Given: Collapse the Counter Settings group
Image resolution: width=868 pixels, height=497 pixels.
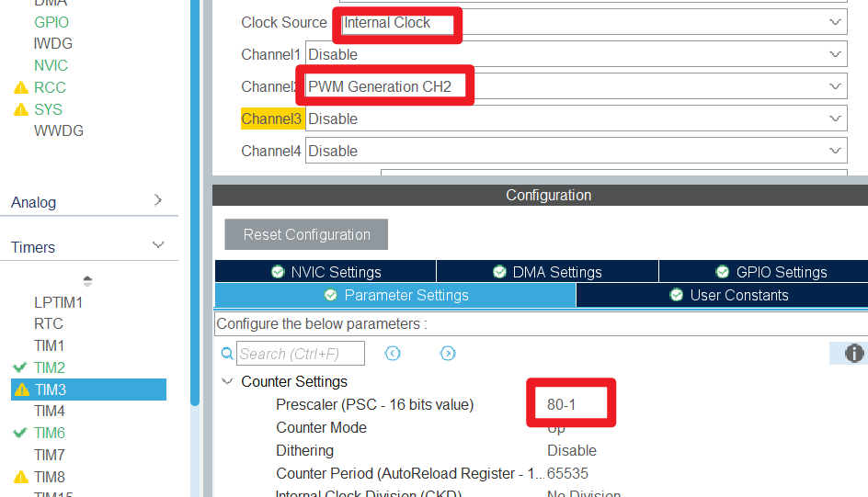Looking at the screenshot, I should coord(227,381).
